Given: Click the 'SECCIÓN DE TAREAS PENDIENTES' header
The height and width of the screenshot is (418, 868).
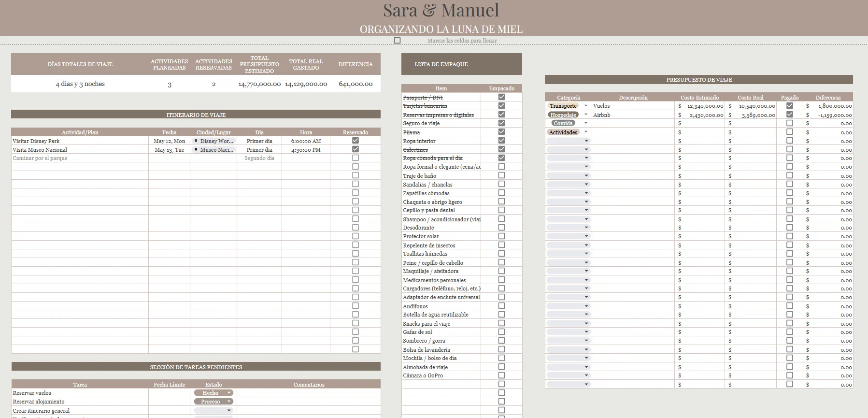Looking at the screenshot, I should (x=196, y=367).
